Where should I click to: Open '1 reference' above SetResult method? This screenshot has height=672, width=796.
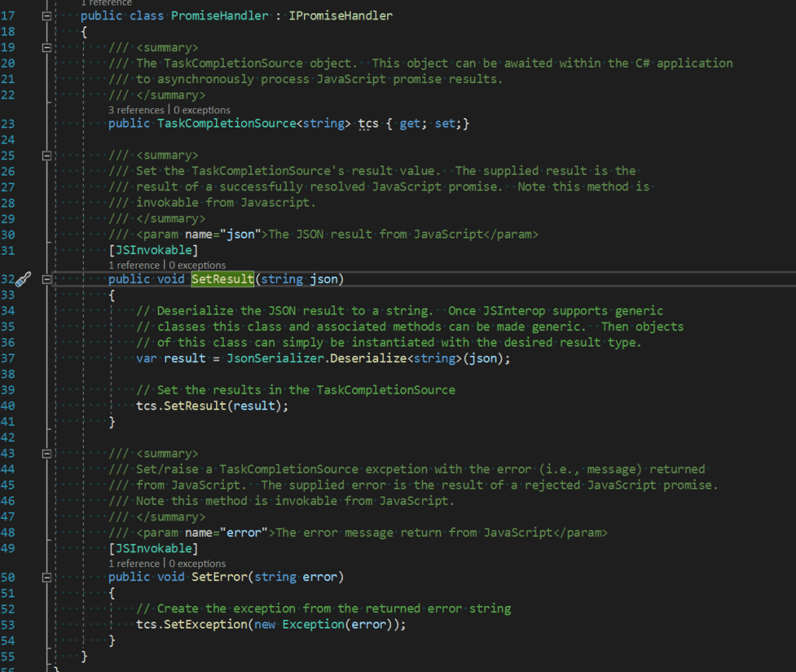pos(134,266)
